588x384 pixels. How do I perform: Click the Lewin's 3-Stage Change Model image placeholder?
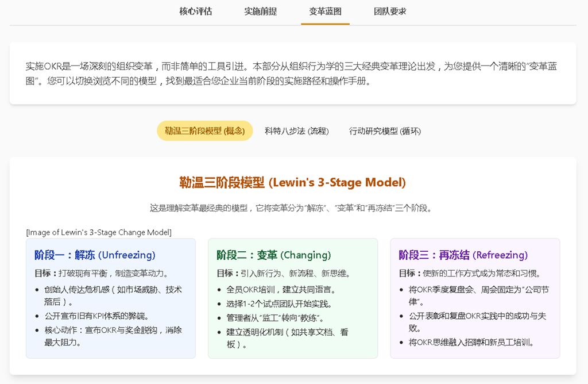(x=99, y=232)
